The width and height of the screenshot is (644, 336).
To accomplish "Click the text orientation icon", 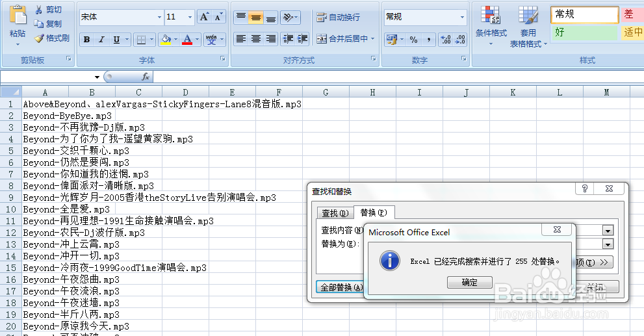I will click(290, 17).
